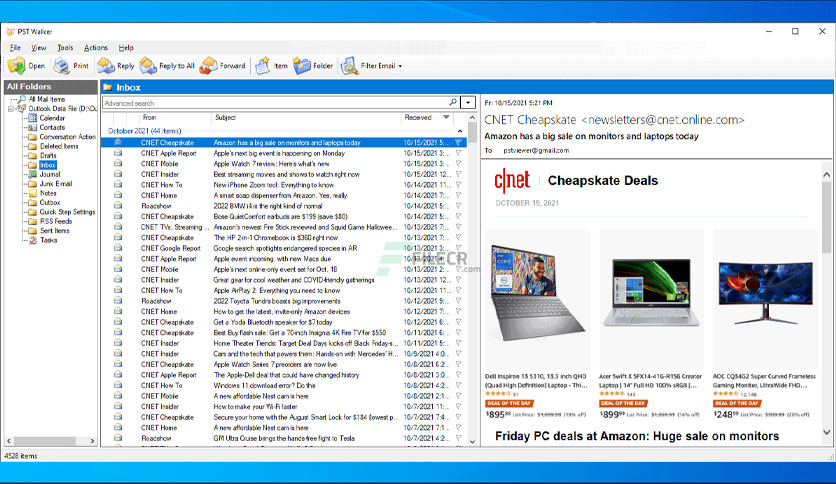Click the Item export icon
Image resolution: width=836 pixels, height=484 pixels.
(262, 66)
